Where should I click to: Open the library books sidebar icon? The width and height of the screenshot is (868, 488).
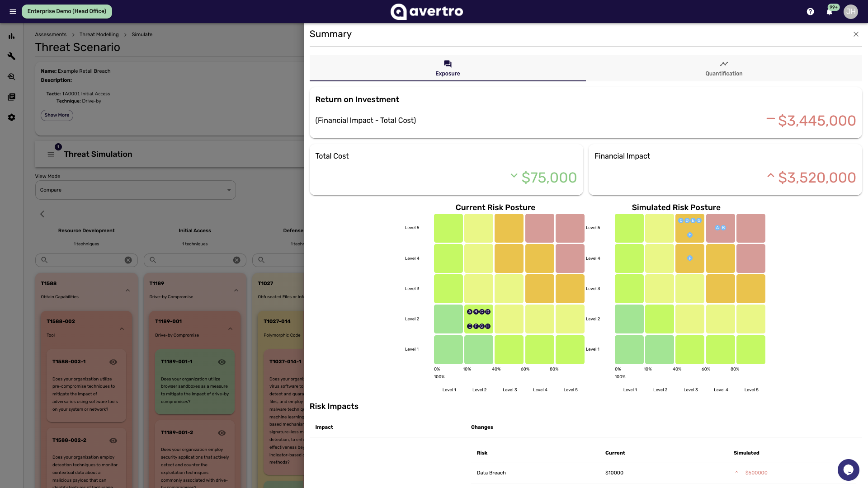coord(12,97)
